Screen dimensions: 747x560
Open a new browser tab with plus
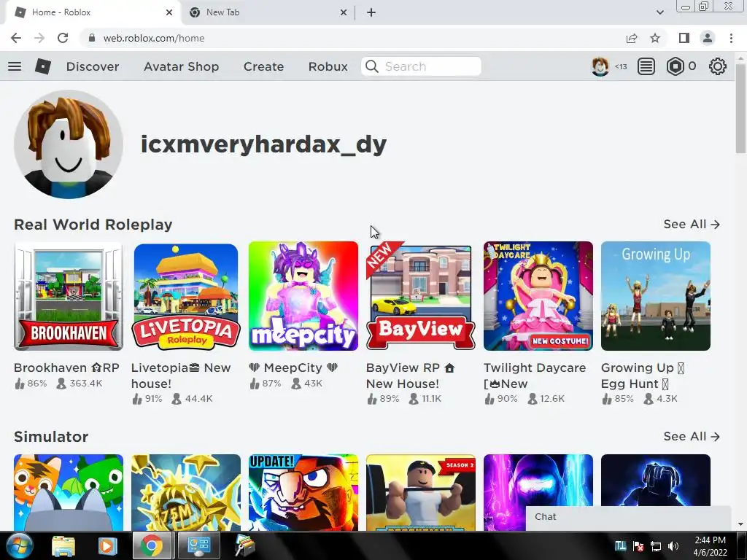tap(371, 12)
